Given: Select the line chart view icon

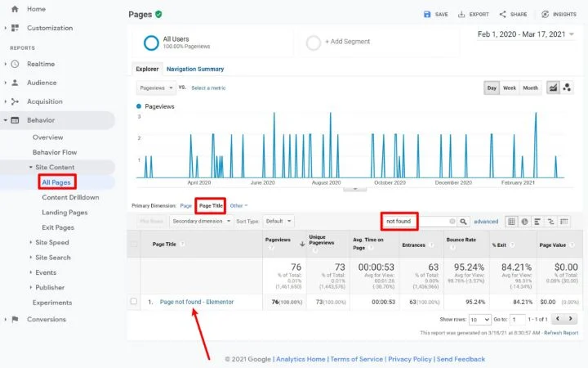Looking at the screenshot, I should [x=553, y=88].
